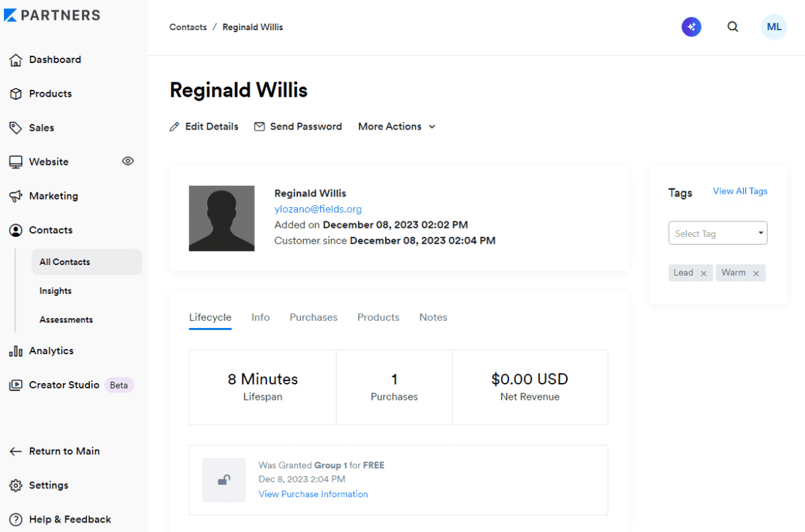Click the contact profile photo thumbnail
The width and height of the screenshot is (805, 532).
(x=222, y=219)
